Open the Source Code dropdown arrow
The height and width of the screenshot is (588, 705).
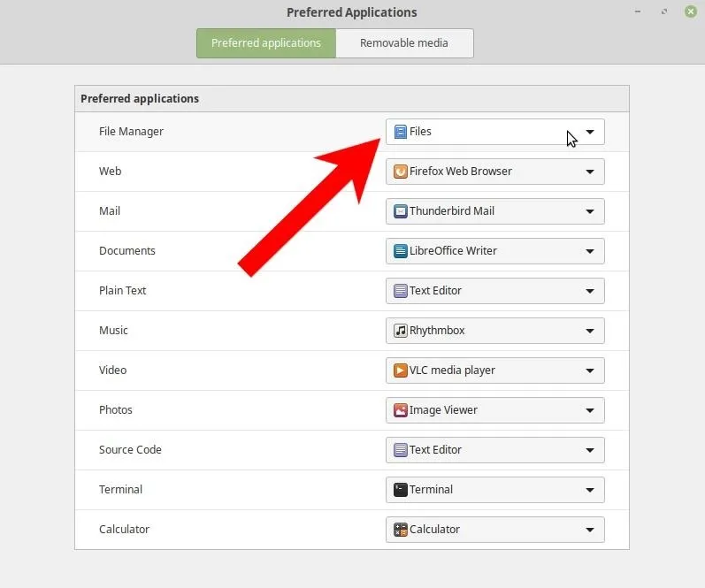590,450
